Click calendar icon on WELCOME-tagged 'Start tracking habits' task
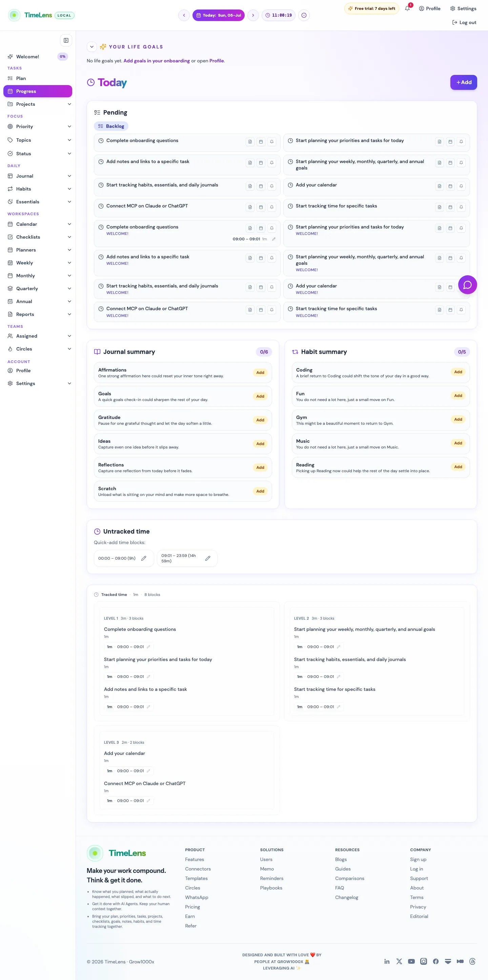This screenshot has width=488, height=980. [x=261, y=287]
